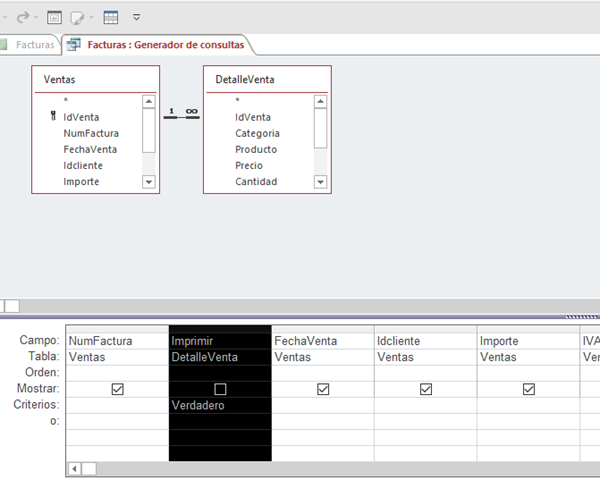
Task: Uncheck Mostrar for the NumFactura column
Action: pos(117,389)
